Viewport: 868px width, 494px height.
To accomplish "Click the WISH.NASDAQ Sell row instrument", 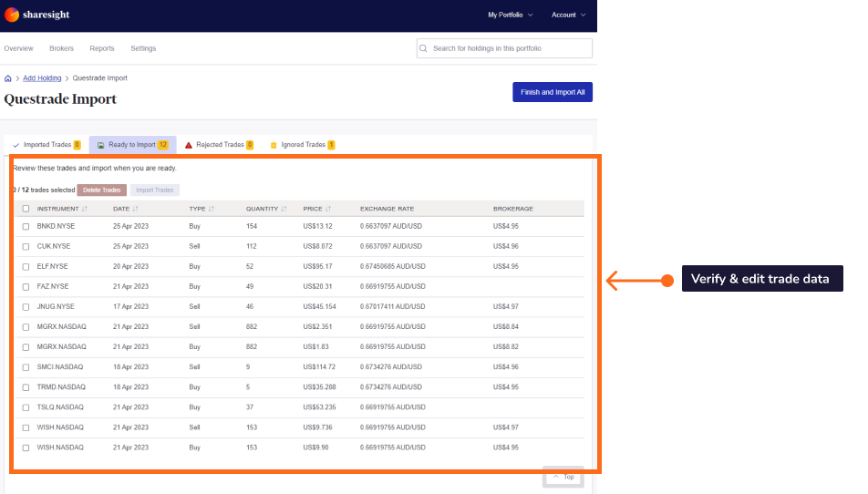I will 60,427.
